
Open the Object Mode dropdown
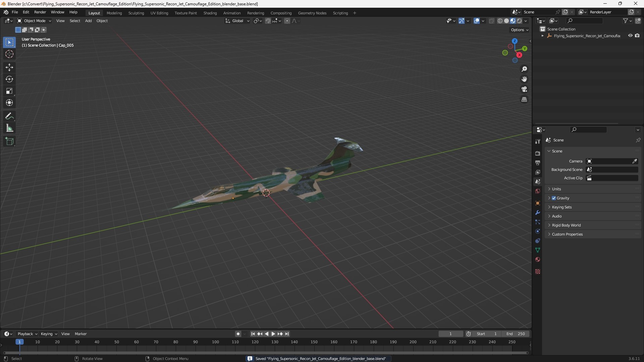pos(34,21)
